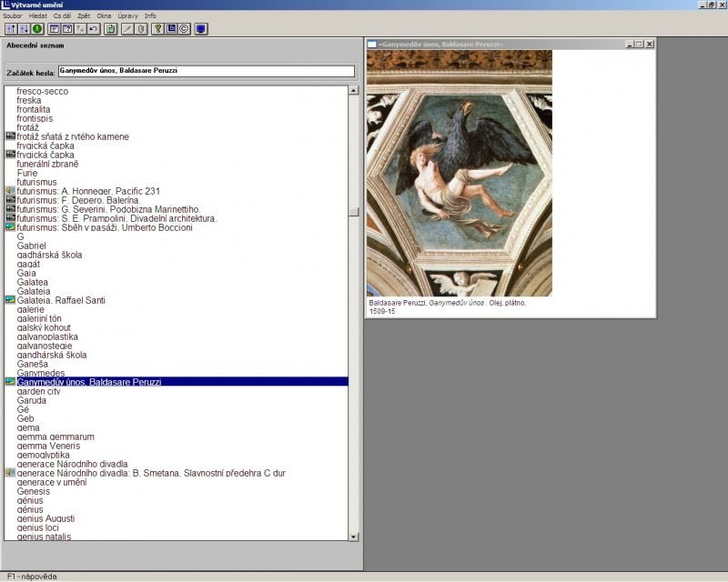Select the galerie entry
728x582 pixels.
(x=31, y=309)
